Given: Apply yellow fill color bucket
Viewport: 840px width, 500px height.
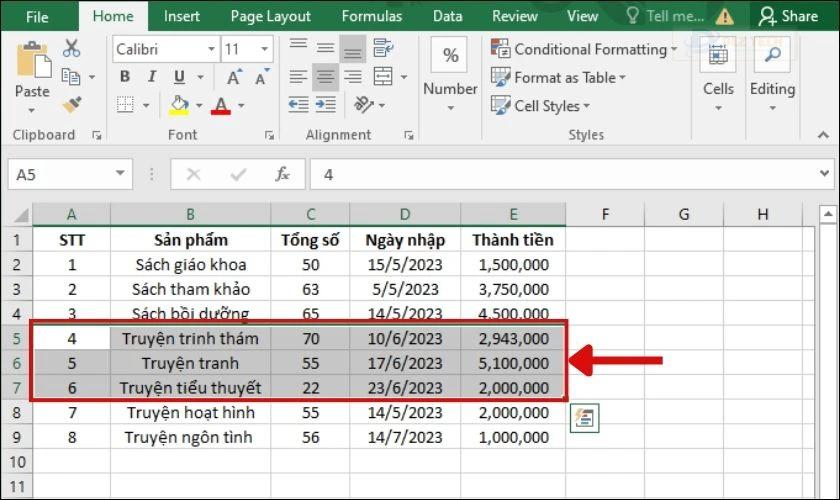Looking at the screenshot, I should (x=179, y=105).
